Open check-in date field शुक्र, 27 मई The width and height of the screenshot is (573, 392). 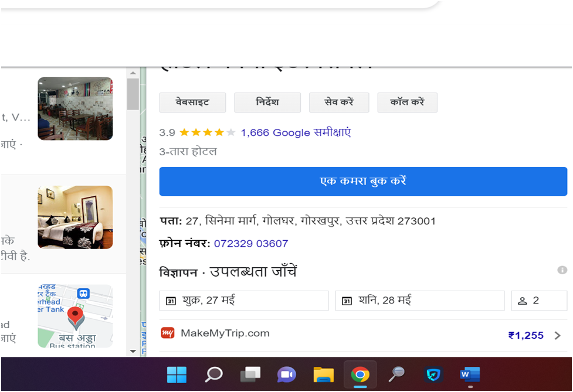click(244, 301)
